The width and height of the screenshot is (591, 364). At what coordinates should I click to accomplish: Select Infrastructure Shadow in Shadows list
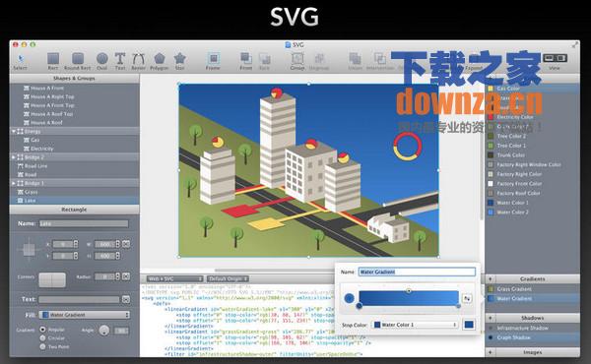click(533, 328)
